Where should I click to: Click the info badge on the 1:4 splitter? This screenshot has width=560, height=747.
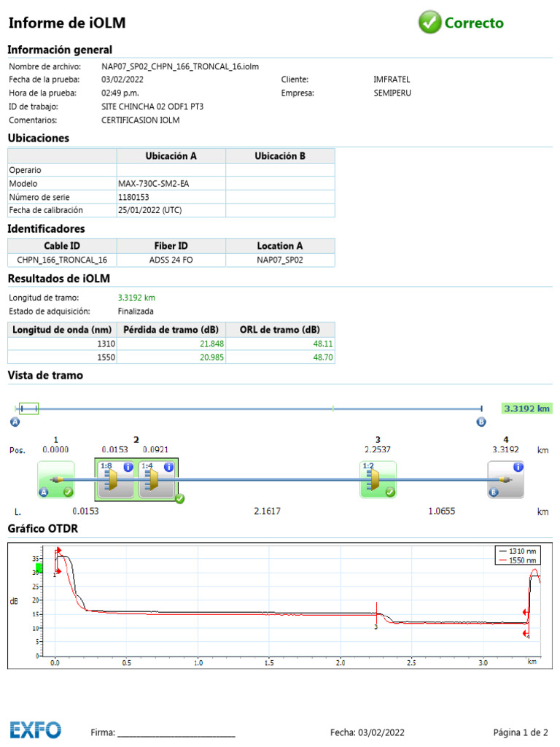point(168,468)
